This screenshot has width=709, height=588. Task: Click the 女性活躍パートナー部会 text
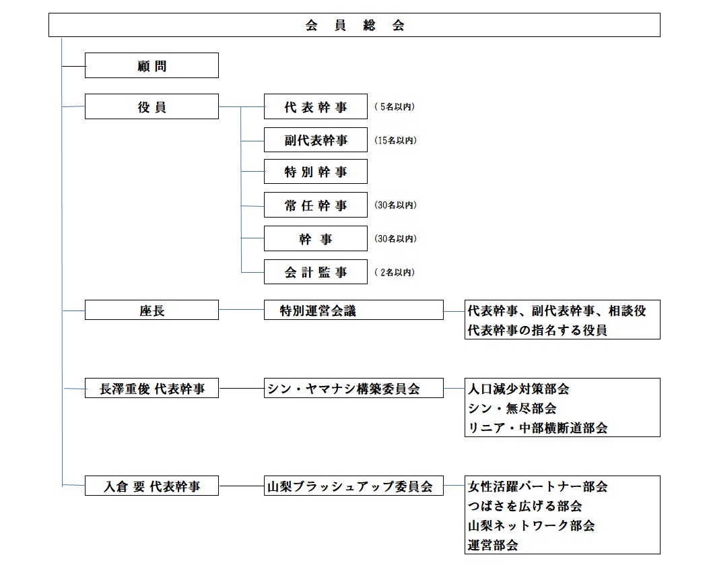(x=537, y=486)
